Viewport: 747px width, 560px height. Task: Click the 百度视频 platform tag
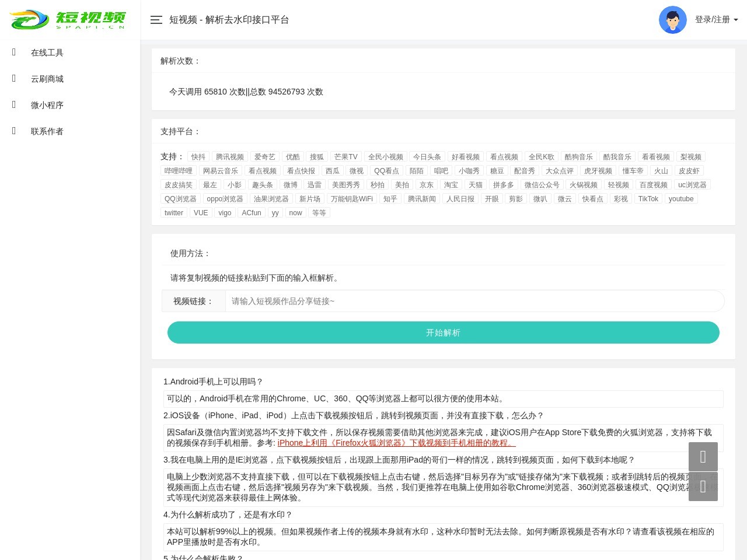[654, 185]
